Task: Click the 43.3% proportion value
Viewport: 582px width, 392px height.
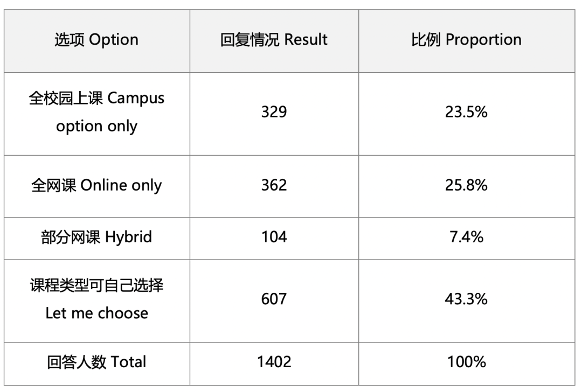Action: (466, 299)
